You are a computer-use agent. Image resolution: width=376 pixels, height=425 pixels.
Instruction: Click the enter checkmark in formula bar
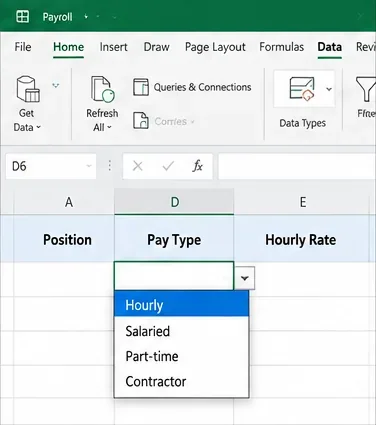pos(168,166)
